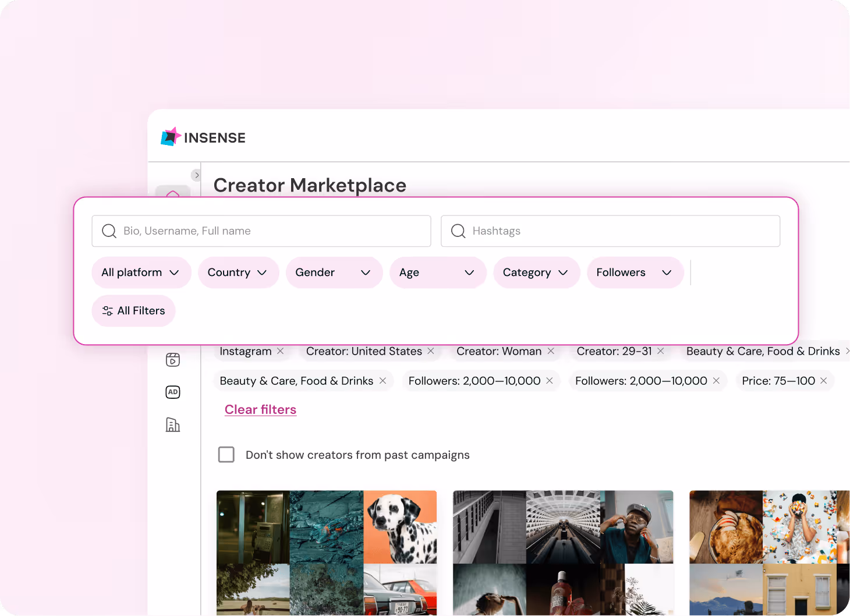The height and width of the screenshot is (616, 850).
Task: Select the Reels icon in the left sidebar
Action: click(x=173, y=360)
